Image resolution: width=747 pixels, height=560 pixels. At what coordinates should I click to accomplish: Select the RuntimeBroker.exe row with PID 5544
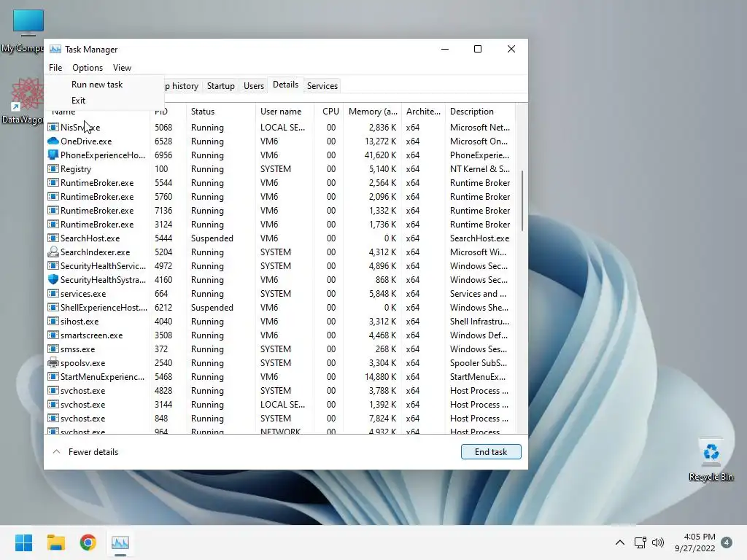tap(280, 183)
